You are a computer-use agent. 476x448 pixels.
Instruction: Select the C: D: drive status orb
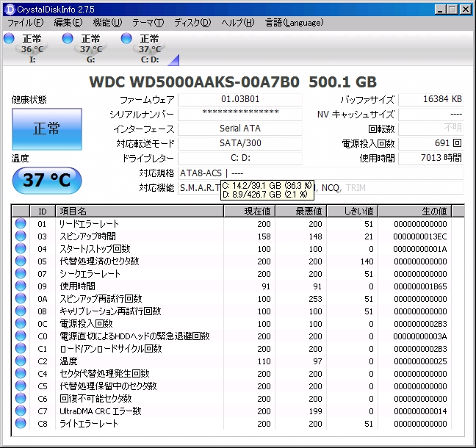[126, 38]
